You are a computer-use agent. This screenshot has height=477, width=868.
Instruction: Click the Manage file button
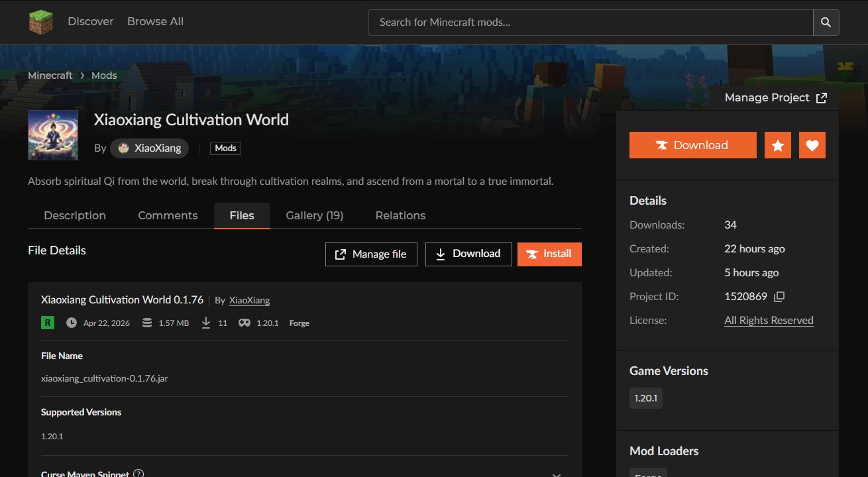pyautogui.click(x=371, y=254)
